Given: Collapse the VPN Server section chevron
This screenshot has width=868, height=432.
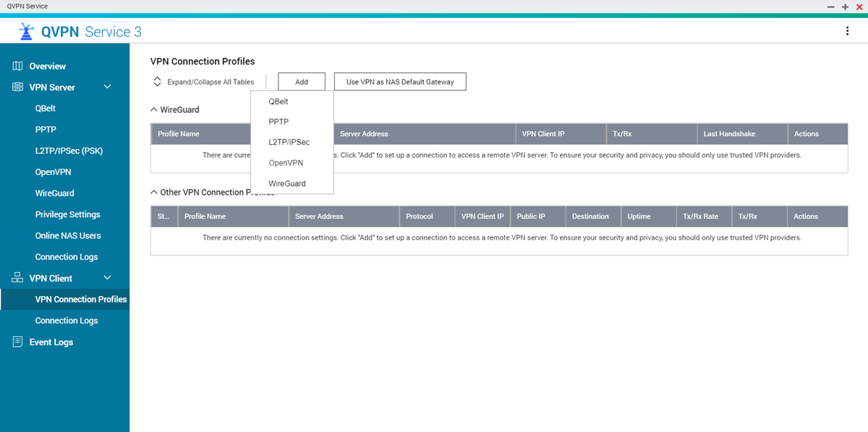Looking at the screenshot, I should 108,87.
